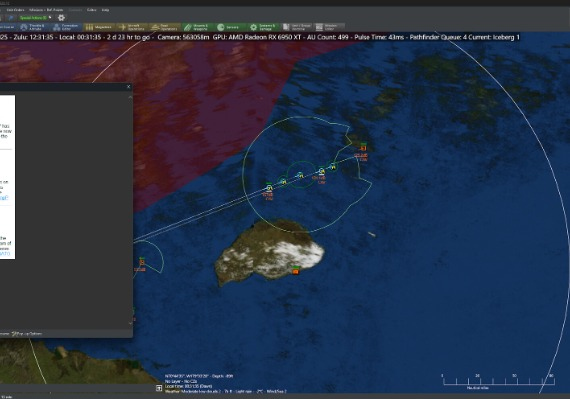Open the Unit Orders menu
Screen dimensions: 570x399
pyautogui.click(x=15, y=10)
